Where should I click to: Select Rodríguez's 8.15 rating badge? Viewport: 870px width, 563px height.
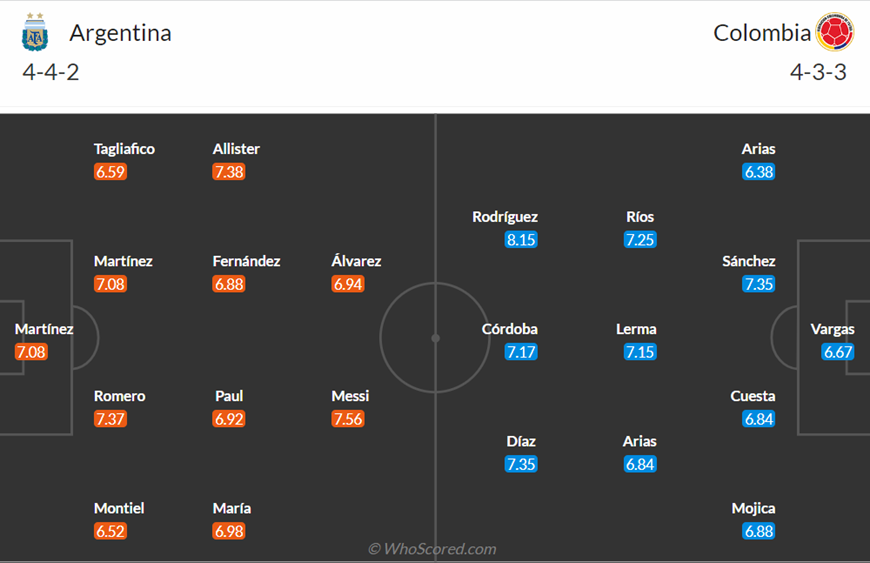pyautogui.click(x=521, y=240)
